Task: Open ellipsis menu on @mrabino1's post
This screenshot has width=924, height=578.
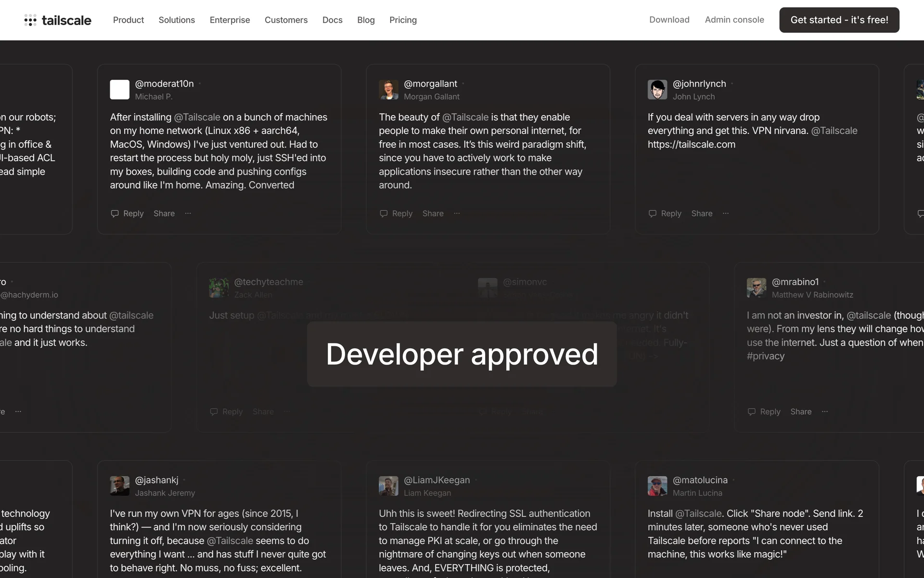Action: [x=825, y=411]
